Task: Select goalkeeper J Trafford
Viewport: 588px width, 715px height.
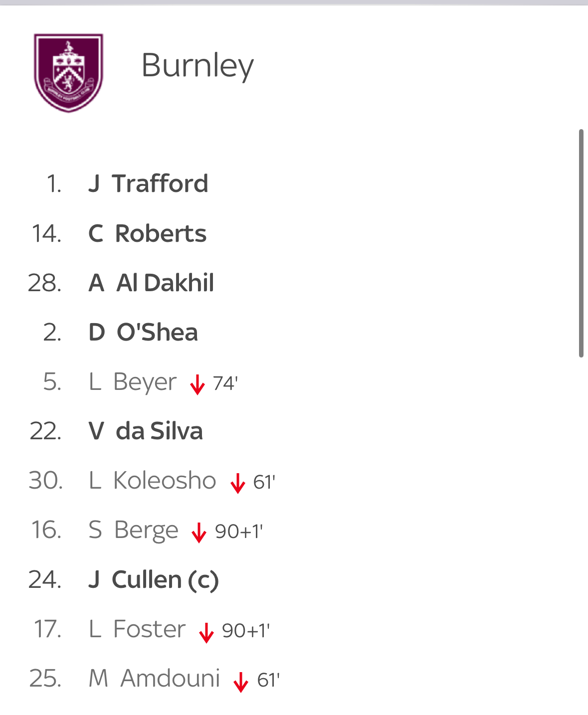Action: [148, 183]
